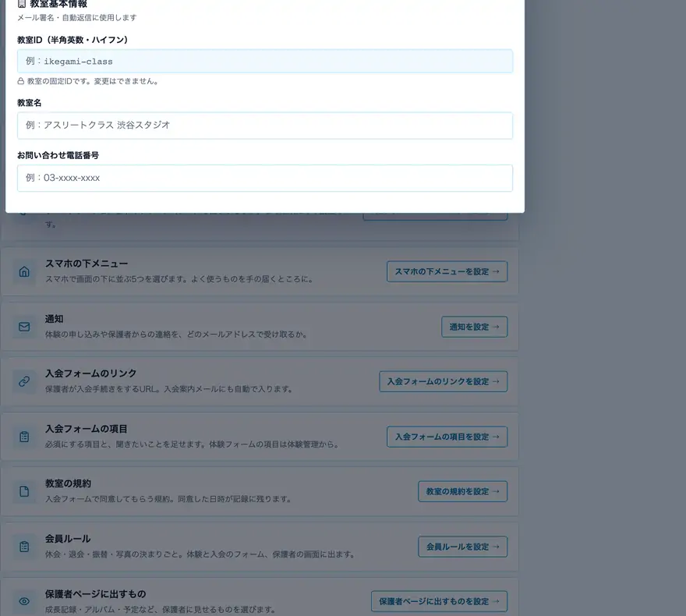The height and width of the screenshot is (616, 686).
Task: Click the 入会フォームのリンク heading
Action: click(91, 373)
